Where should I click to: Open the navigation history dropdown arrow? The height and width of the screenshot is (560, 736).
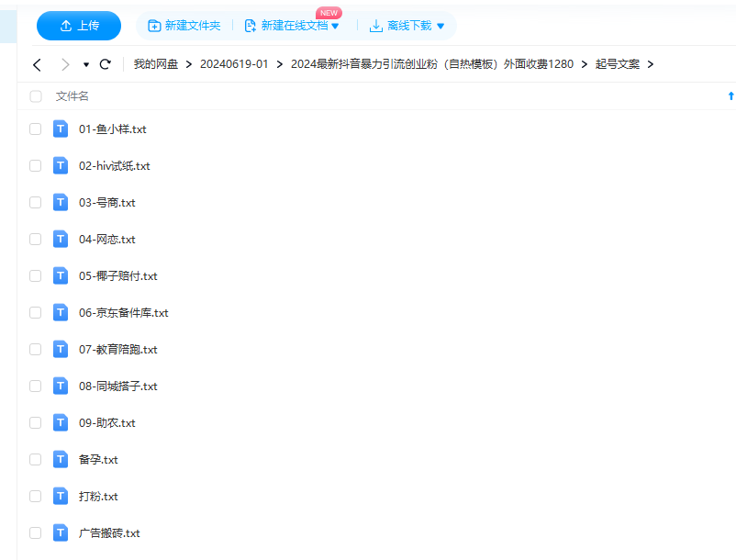[x=86, y=65]
